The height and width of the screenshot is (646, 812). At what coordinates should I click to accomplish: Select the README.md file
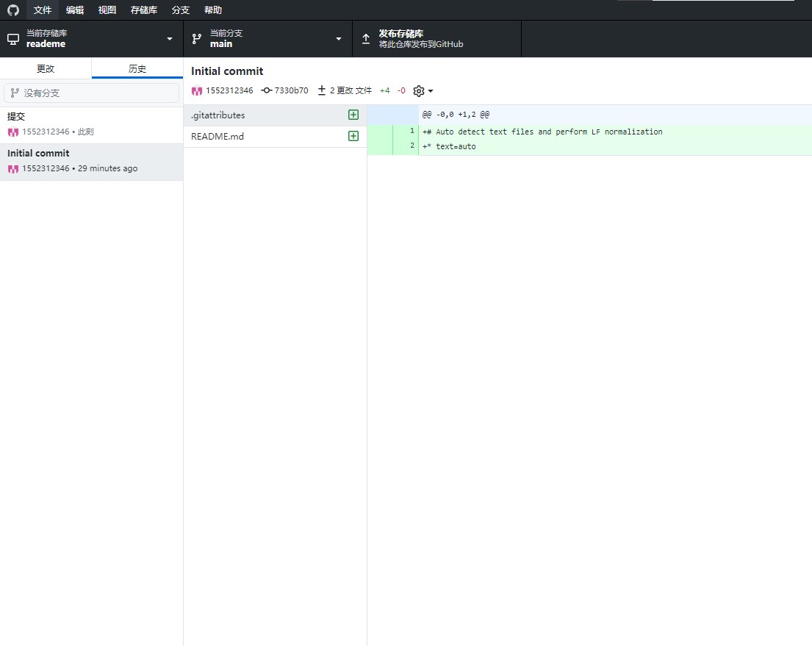point(218,136)
